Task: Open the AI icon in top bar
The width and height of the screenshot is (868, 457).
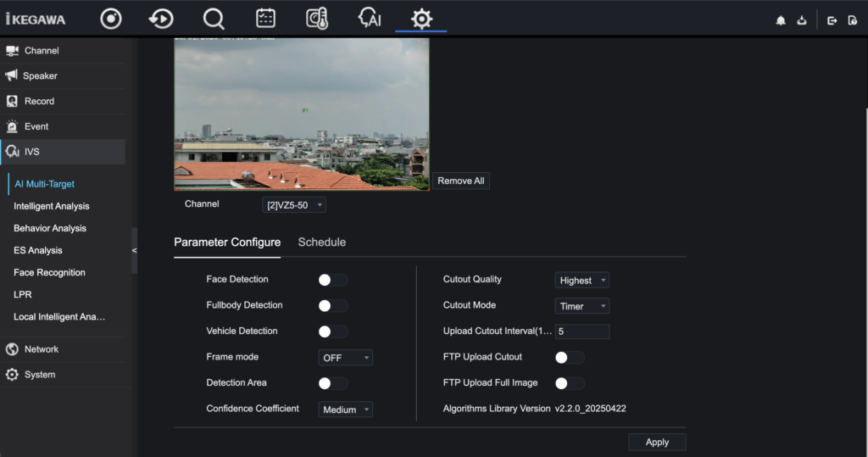Action: (370, 19)
